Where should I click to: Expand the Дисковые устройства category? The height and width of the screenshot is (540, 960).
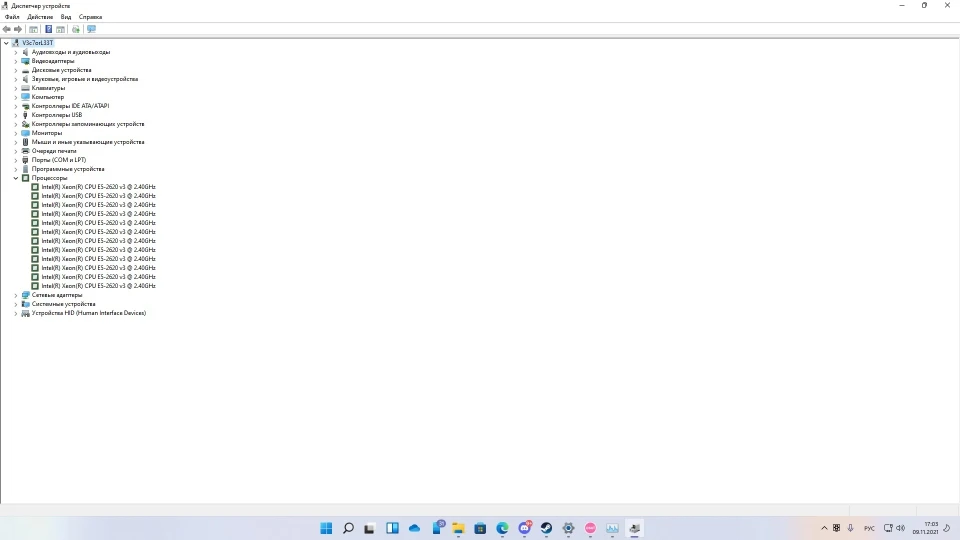coord(16,70)
